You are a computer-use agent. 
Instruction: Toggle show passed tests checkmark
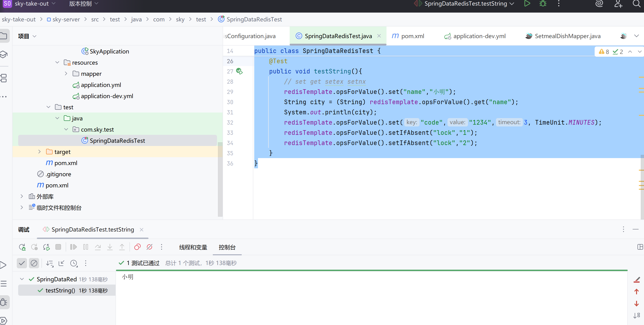point(22,263)
